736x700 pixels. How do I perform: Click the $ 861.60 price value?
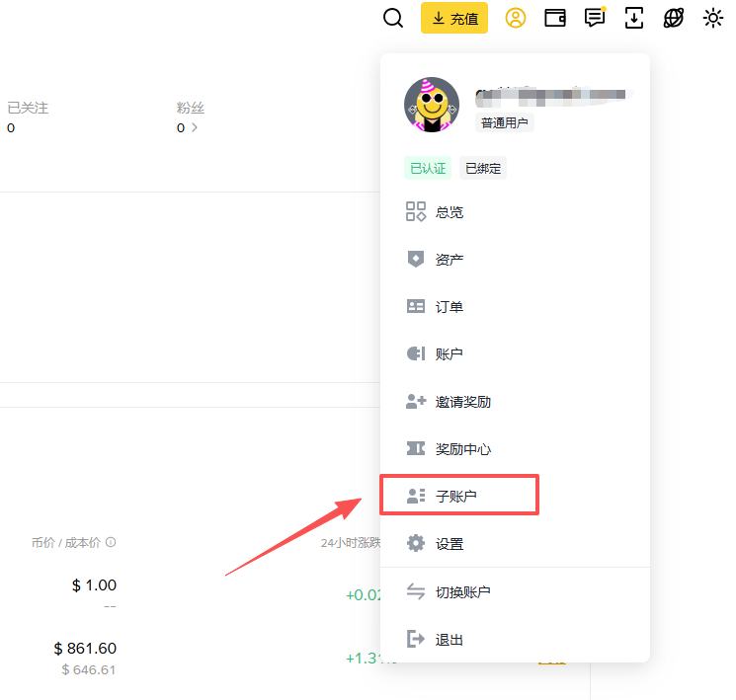[x=85, y=649]
